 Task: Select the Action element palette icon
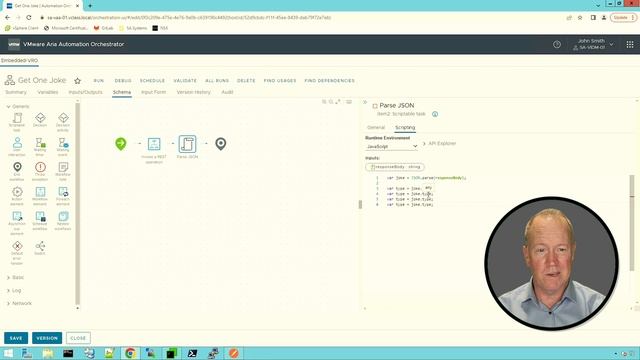pyautogui.click(x=17, y=196)
